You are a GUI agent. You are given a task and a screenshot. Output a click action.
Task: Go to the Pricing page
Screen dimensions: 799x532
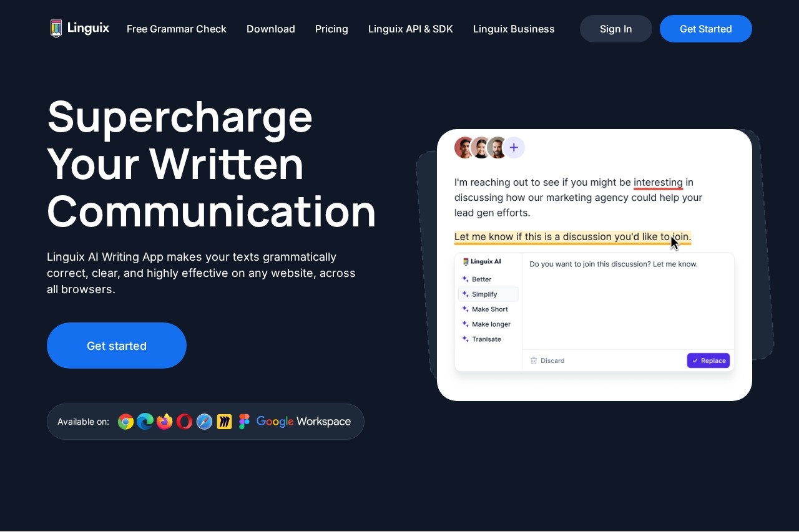tap(331, 29)
